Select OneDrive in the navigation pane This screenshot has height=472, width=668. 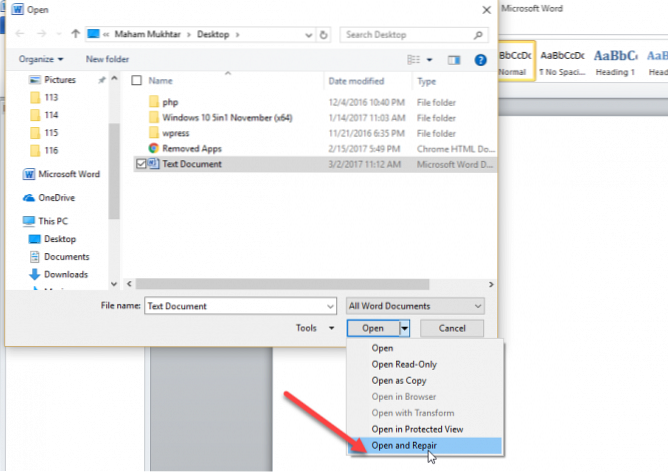pyautogui.click(x=55, y=197)
